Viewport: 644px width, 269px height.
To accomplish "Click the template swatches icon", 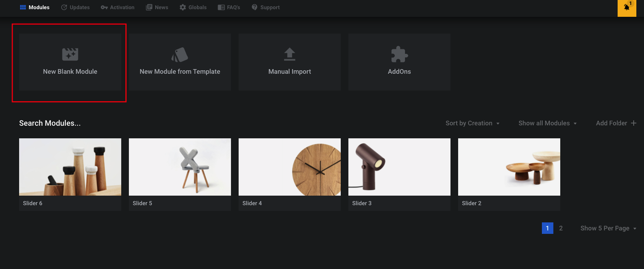I will pyautogui.click(x=180, y=55).
